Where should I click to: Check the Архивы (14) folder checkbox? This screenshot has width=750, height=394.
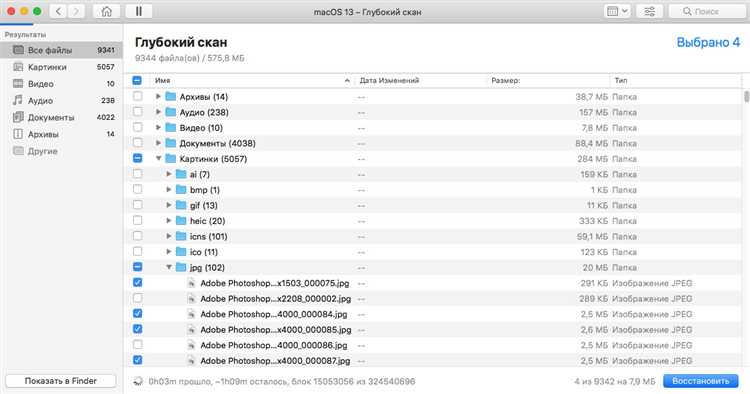point(137,96)
